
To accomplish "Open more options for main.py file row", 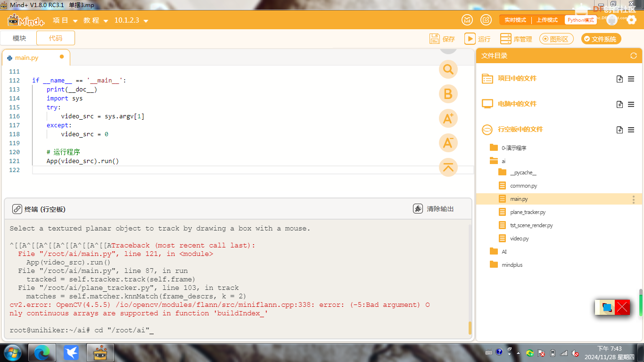I will point(634,199).
